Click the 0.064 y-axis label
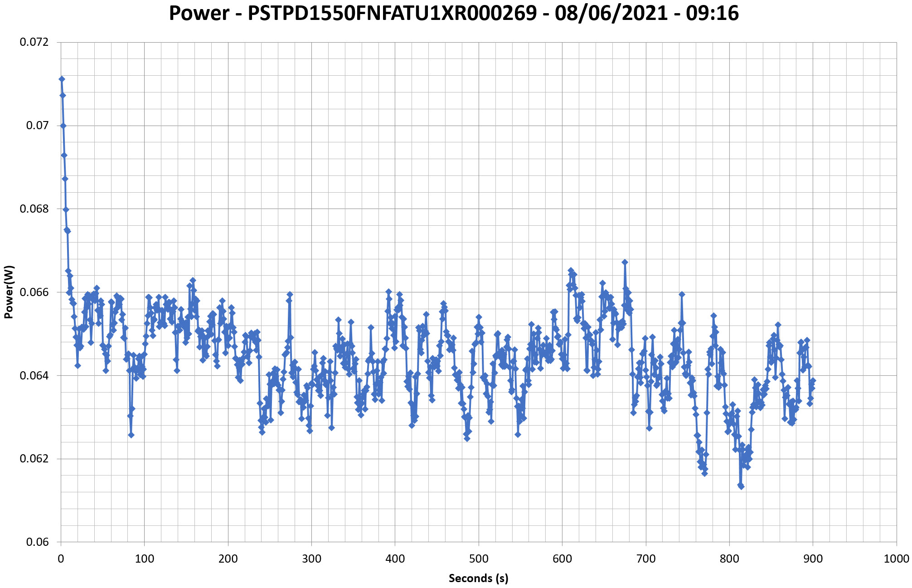Viewport: 912px width, 588px height. pyautogui.click(x=34, y=375)
